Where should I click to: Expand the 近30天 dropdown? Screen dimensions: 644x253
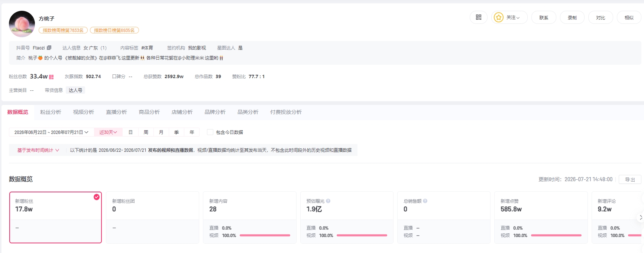pos(108,132)
